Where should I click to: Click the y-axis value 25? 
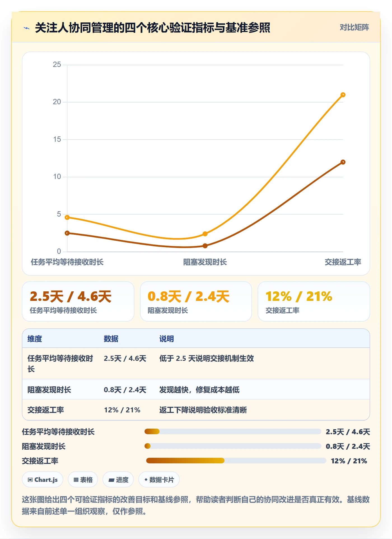tap(57, 64)
